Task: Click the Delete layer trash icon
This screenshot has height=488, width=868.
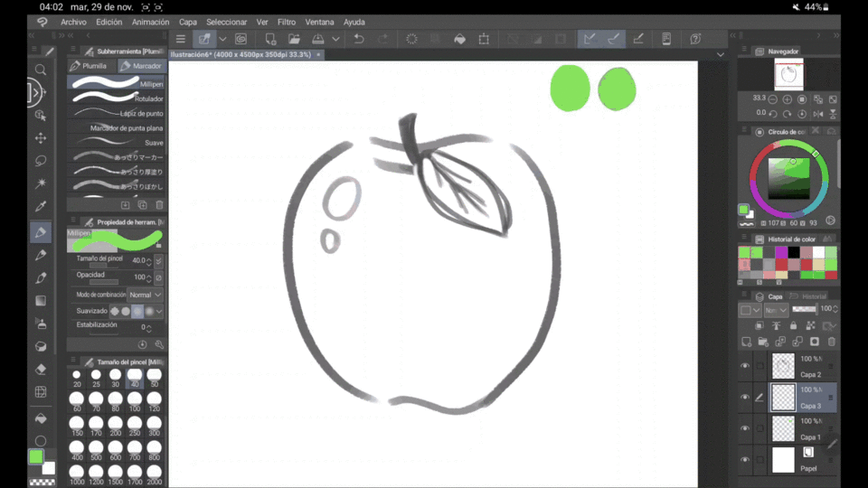Action: click(x=832, y=342)
